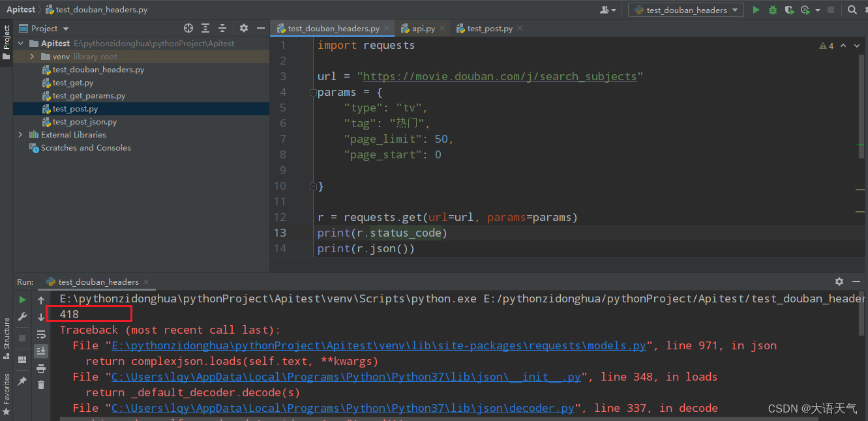Viewport: 868px width, 421px height.
Task: Run with coverage shield icon
Action: (790, 10)
